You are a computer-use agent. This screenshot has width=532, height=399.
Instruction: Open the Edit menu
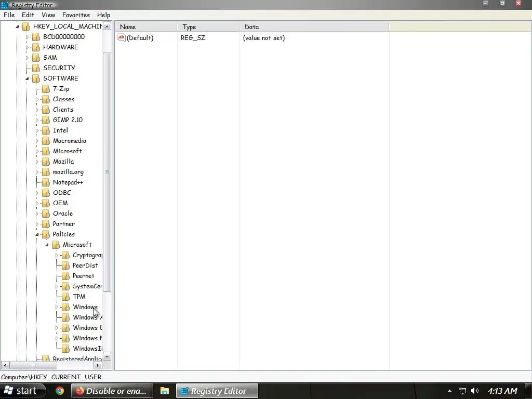point(28,15)
